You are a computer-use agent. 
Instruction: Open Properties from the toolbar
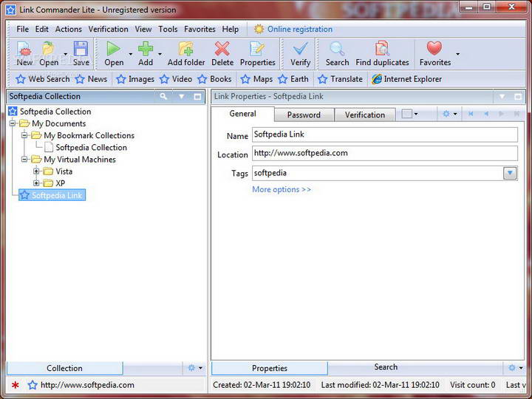[x=258, y=52]
